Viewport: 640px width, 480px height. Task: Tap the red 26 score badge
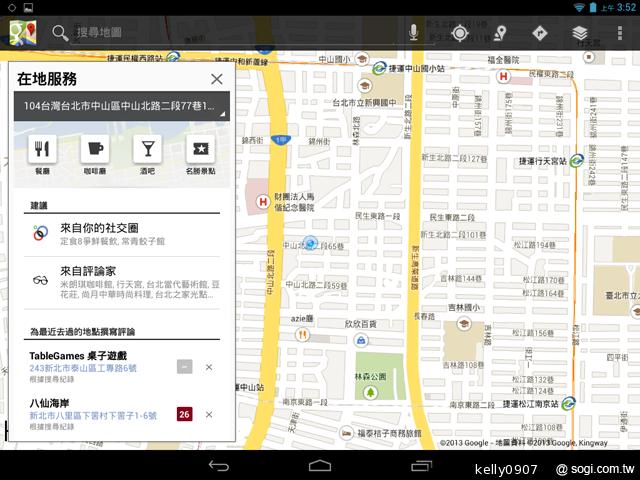tap(184, 414)
